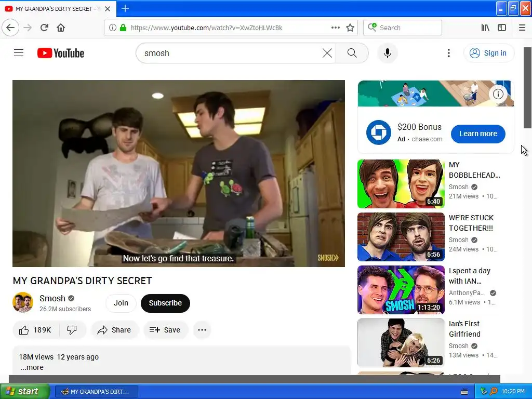
Task: Save video to a playlist
Action: 165,330
